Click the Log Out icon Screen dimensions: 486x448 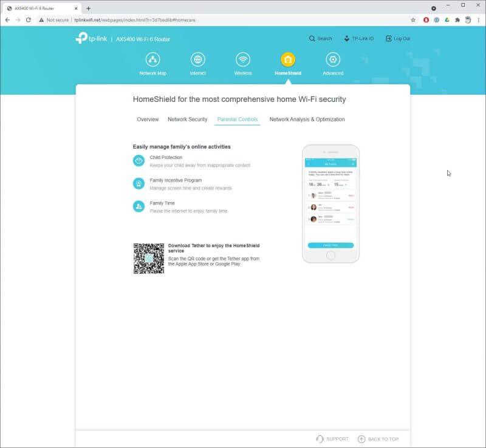tap(388, 38)
